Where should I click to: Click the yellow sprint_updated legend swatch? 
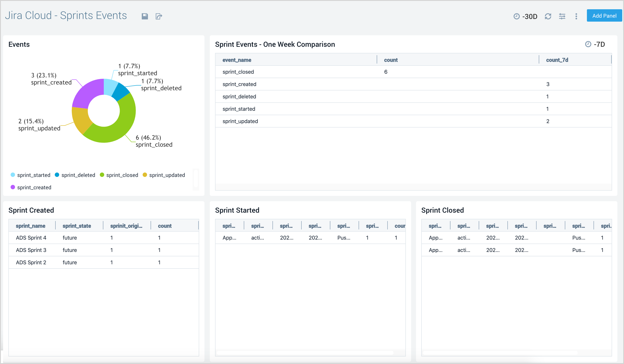145,175
